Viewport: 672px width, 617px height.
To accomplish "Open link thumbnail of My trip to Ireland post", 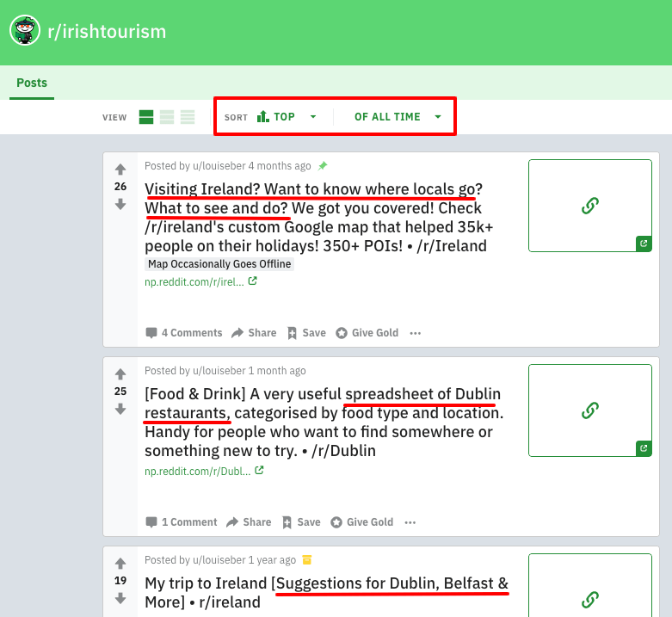I will click(590, 585).
